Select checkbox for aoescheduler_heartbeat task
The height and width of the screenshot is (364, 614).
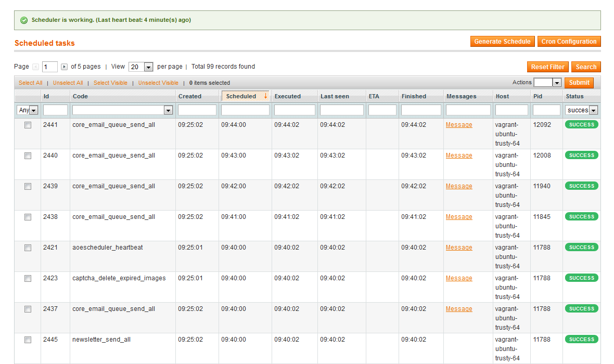pyautogui.click(x=28, y=248)
